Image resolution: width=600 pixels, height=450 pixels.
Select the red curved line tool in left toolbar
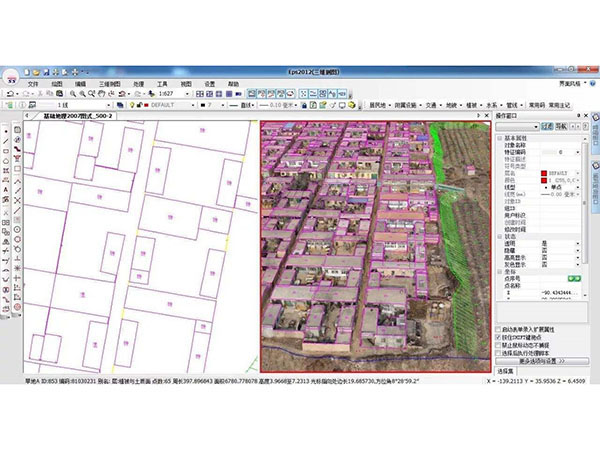pos(17,149)
